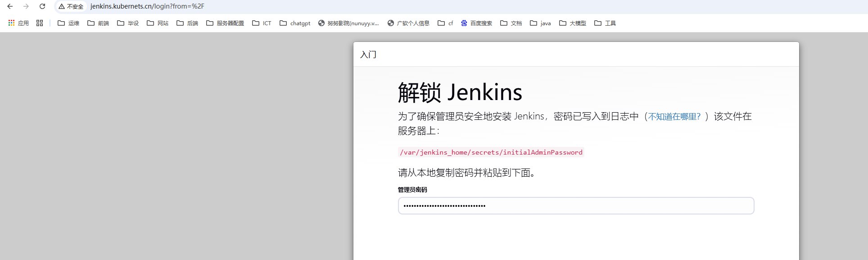
Task: Click the initialAdminPassword file path text
Action: (491, 152)
